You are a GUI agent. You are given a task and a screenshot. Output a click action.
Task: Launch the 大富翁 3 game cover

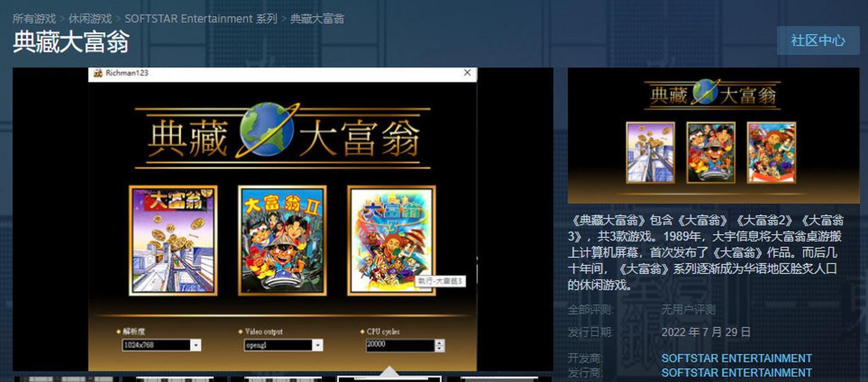coord(392,241)
